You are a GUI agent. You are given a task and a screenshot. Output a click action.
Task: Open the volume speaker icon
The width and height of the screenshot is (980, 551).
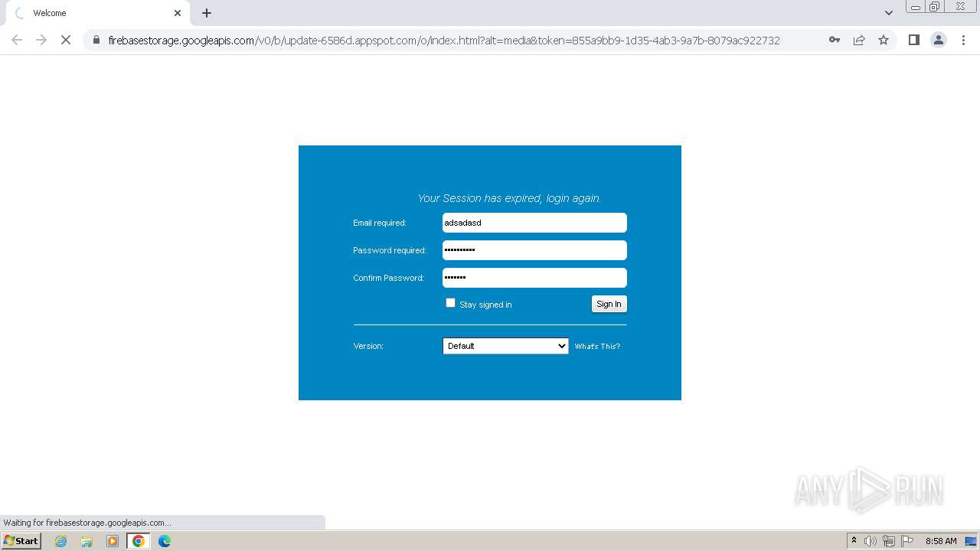(x=871, y=541)
